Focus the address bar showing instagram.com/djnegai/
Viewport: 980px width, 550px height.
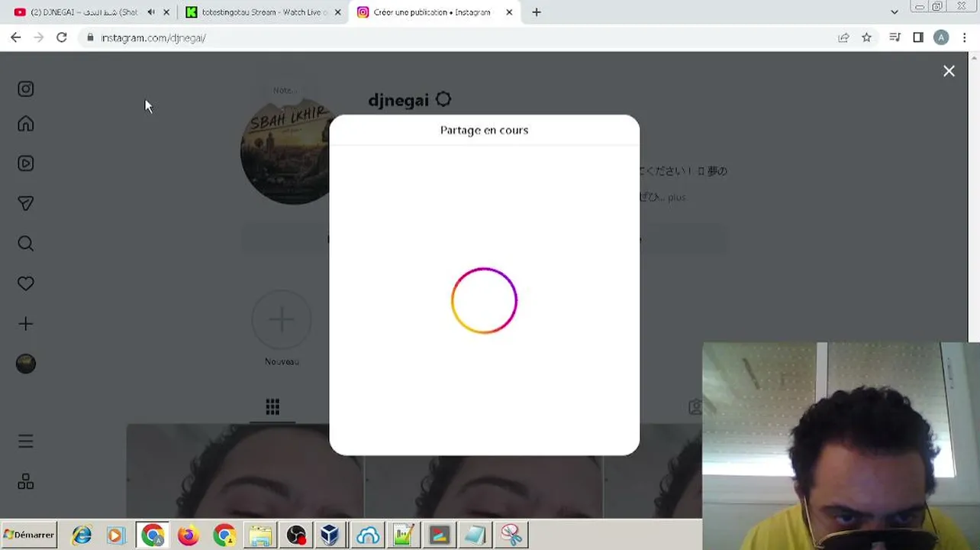[458, 37]
